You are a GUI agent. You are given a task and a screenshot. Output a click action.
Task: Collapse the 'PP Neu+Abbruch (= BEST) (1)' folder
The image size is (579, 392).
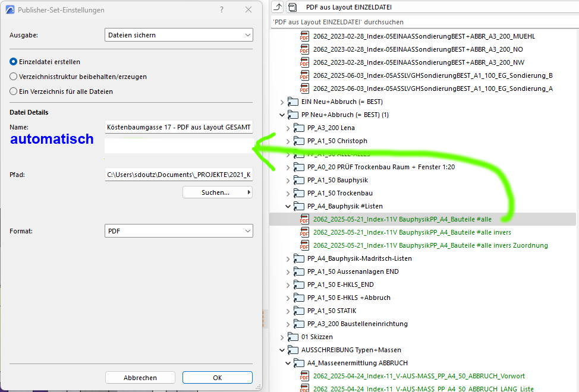click(x=282, y=115)
